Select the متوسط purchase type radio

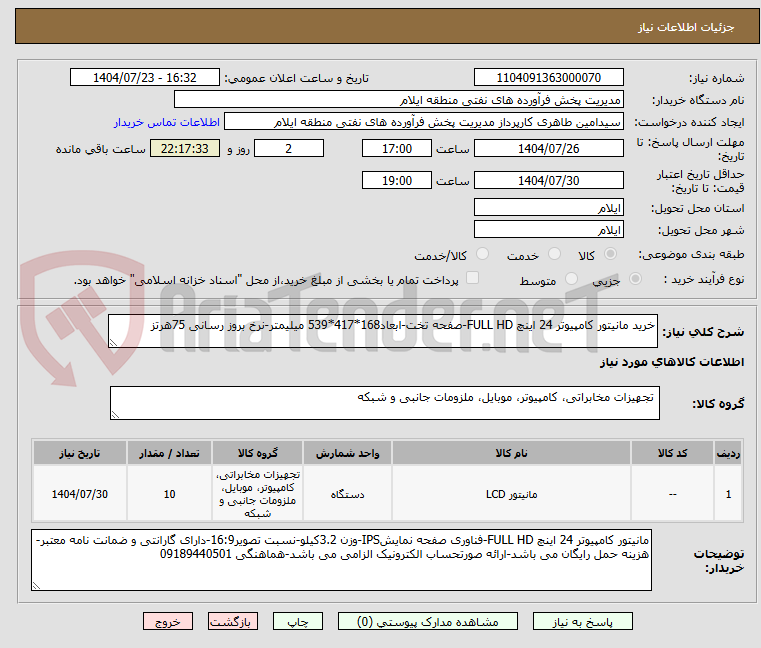pyautogui.click(x=572, y=279)
